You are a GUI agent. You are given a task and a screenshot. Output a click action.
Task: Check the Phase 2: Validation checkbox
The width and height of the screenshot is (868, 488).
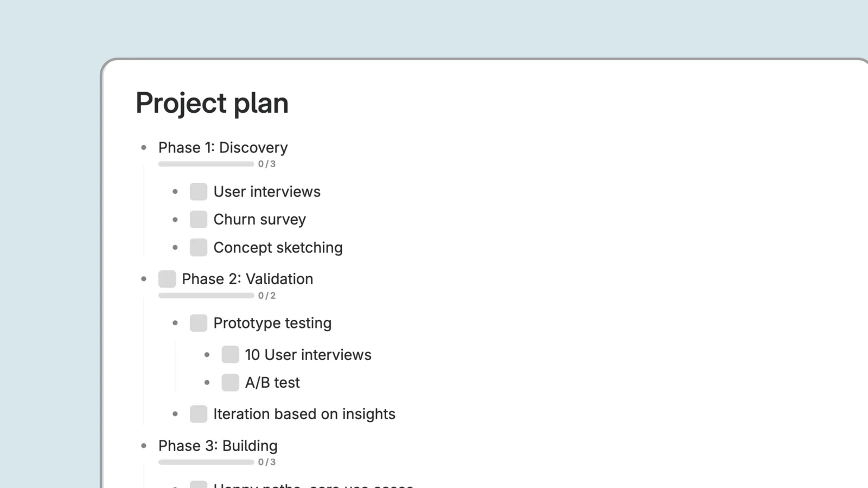pos(167,278)
